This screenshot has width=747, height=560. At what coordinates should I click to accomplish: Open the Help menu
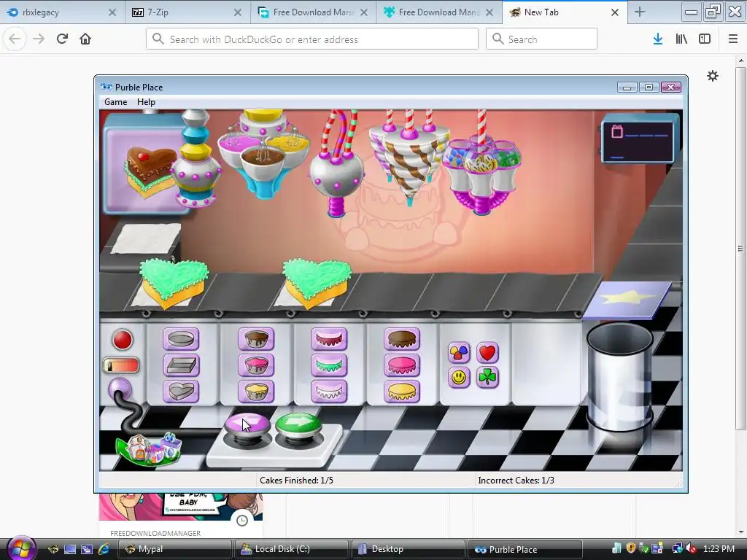click(x=146, y=102)
